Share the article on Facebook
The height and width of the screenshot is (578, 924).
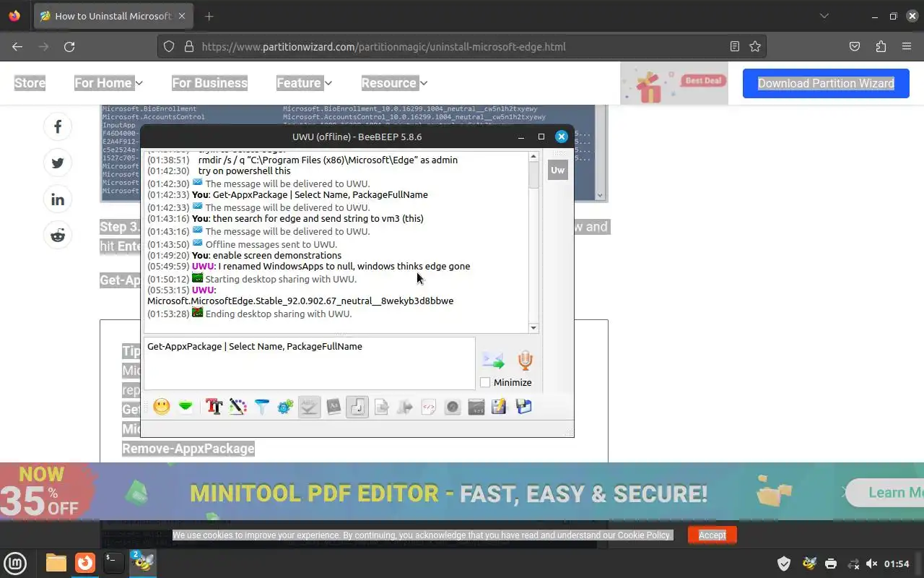pyautogui.click(x=58, y=126)
